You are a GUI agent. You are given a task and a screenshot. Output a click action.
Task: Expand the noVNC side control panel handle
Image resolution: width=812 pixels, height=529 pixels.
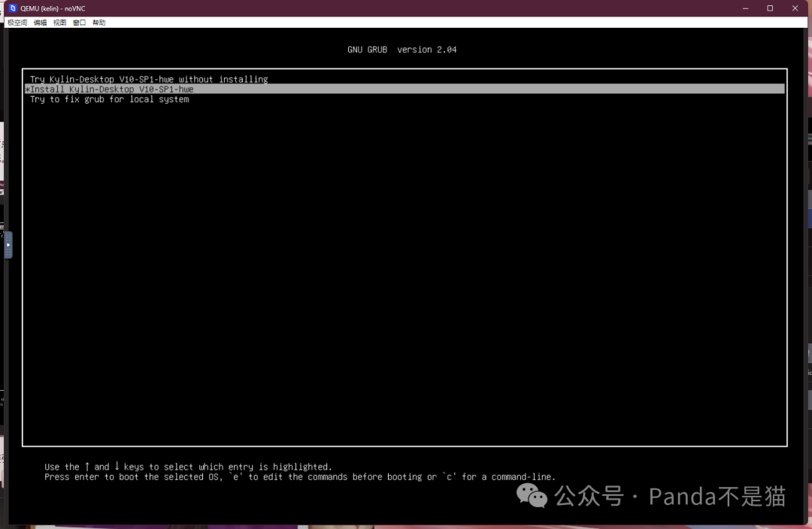tap(8, 245)
